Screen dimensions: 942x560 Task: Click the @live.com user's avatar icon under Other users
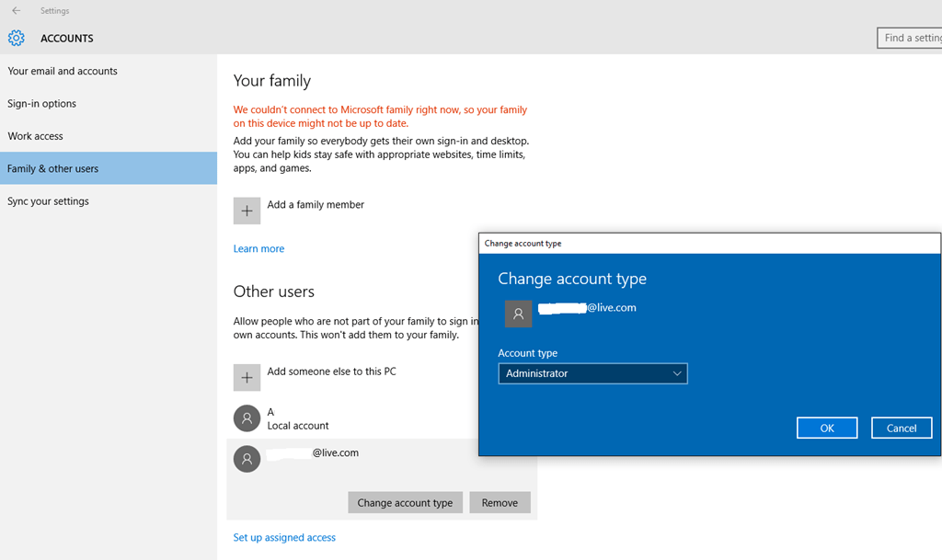click(x=246, y=459)
